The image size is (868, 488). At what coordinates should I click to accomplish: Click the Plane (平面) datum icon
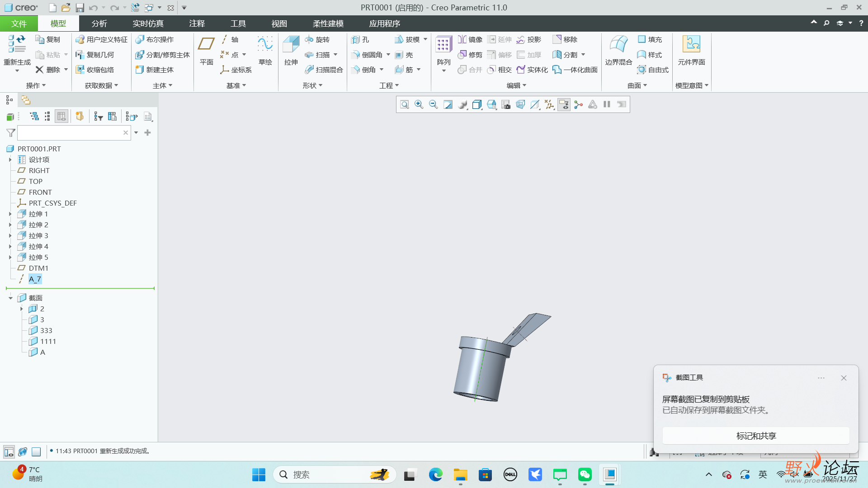[x=206, y=45]
